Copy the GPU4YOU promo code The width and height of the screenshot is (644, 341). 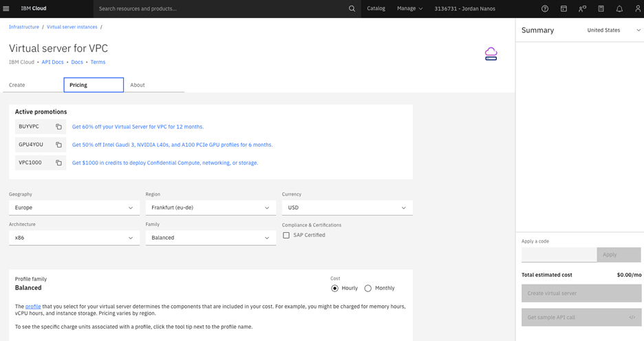58,145
